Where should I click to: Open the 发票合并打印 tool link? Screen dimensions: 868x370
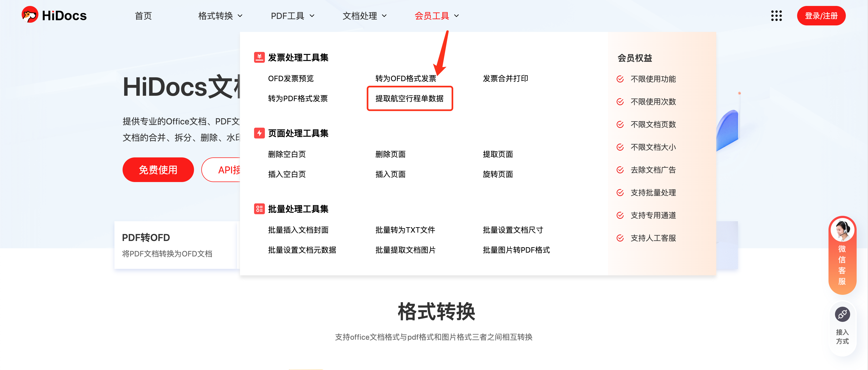point(505,78)
